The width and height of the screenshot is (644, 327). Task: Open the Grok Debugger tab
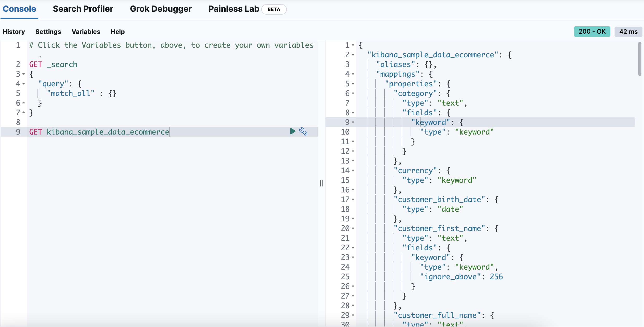[161, 9]
